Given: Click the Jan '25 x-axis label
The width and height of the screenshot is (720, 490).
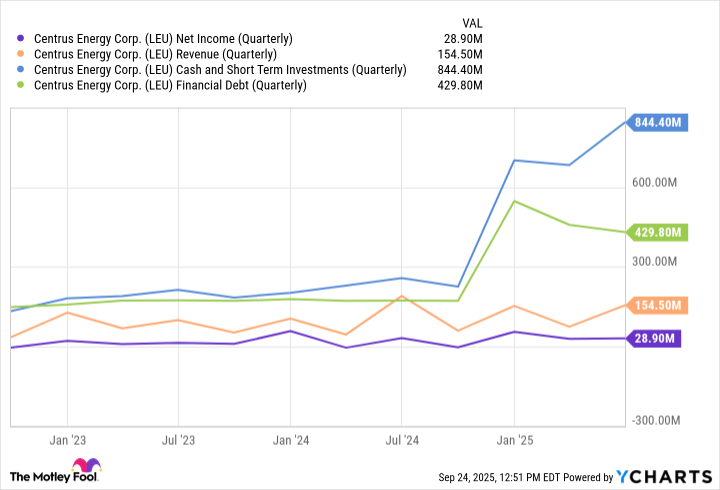Looking at the screenshot, I should click(x=513, y=439).
